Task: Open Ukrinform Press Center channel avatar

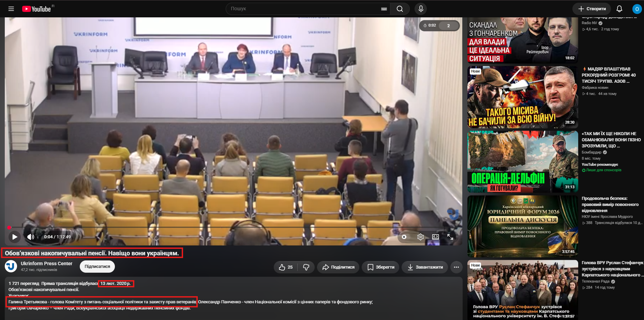Action: tap(11, 266)
